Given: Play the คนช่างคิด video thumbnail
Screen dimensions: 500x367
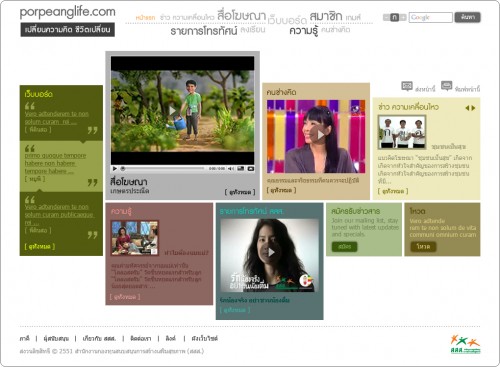Looking at the screenshot, I should click(x=320, y=135).
